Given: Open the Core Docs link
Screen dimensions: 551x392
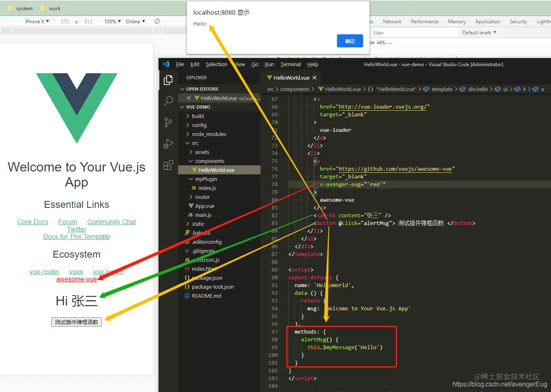Looking at the screenshot, I should pos(33,222).
